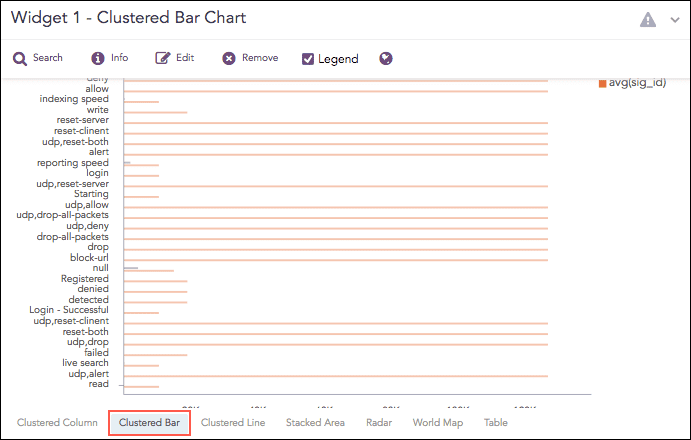Select the Clustered Bar tab
Screen dimensions: 691x440
(149, 423)
